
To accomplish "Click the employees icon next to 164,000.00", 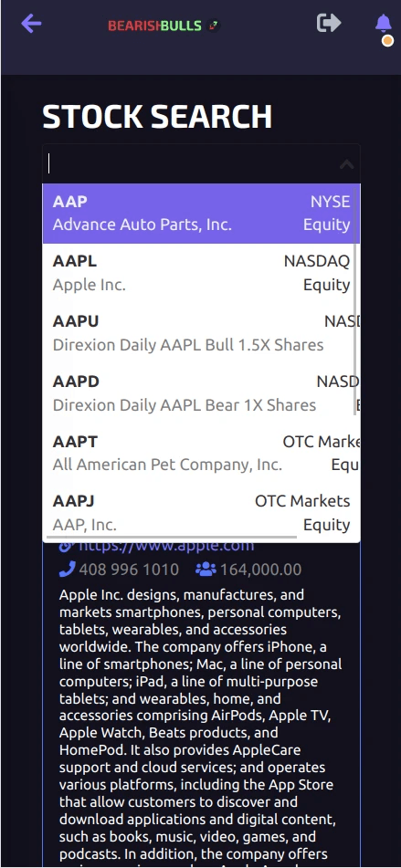I will (x=206, y=569).
